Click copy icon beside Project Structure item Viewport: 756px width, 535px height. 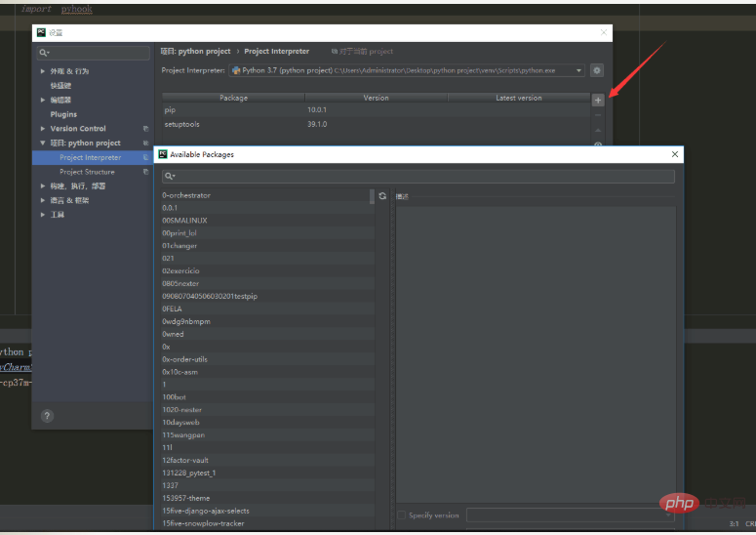(145, 172)
